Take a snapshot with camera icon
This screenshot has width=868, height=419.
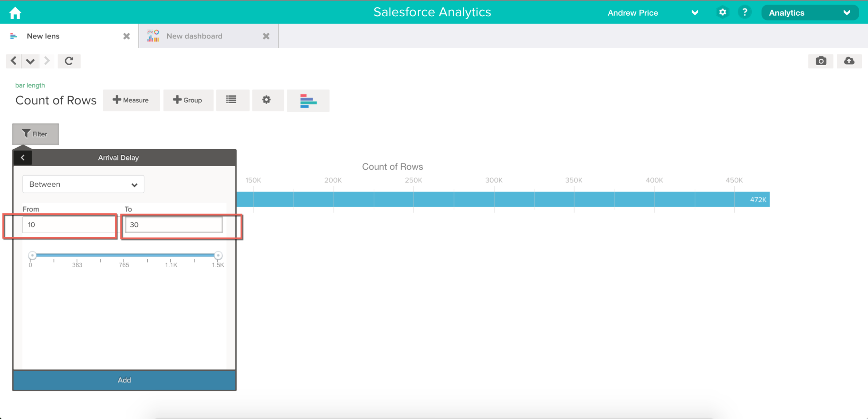point(821,61)
